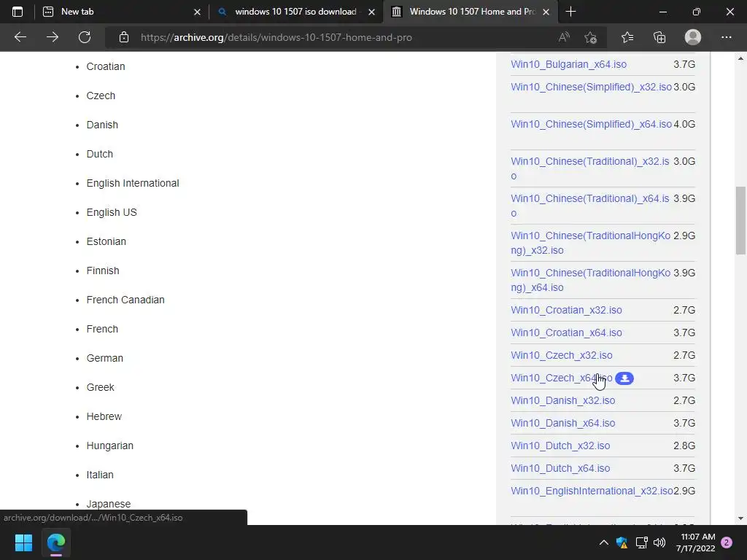Select the Estonian list item text
The image size is (747, 560).
coord(107,241)
